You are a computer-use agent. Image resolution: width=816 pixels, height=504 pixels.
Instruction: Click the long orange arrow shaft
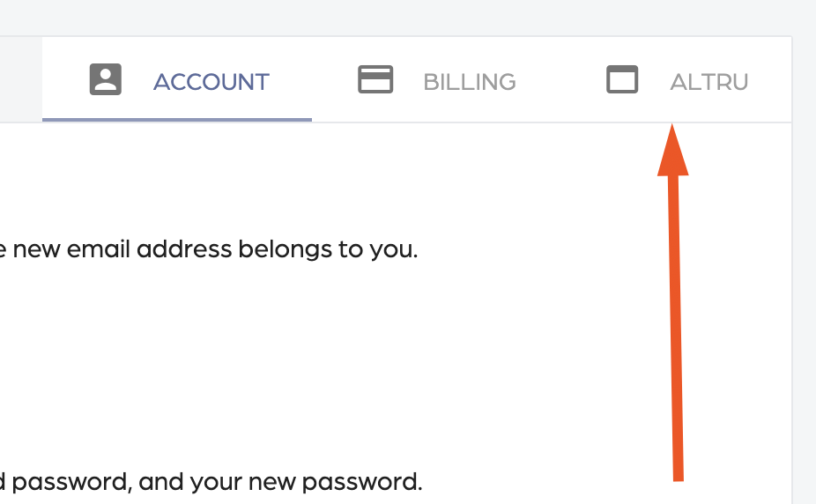click(676, 328)
